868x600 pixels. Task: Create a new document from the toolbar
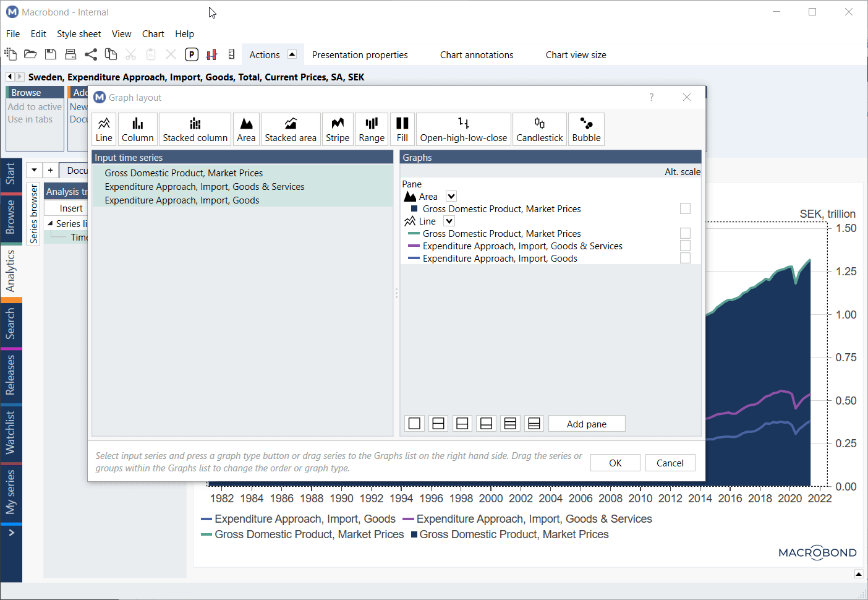click(x=11, y=54)
